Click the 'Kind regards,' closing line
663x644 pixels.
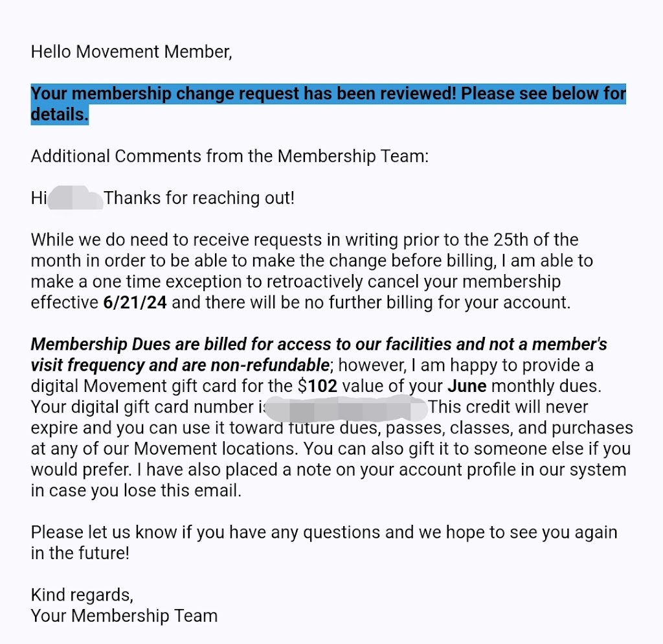point(82,595)
